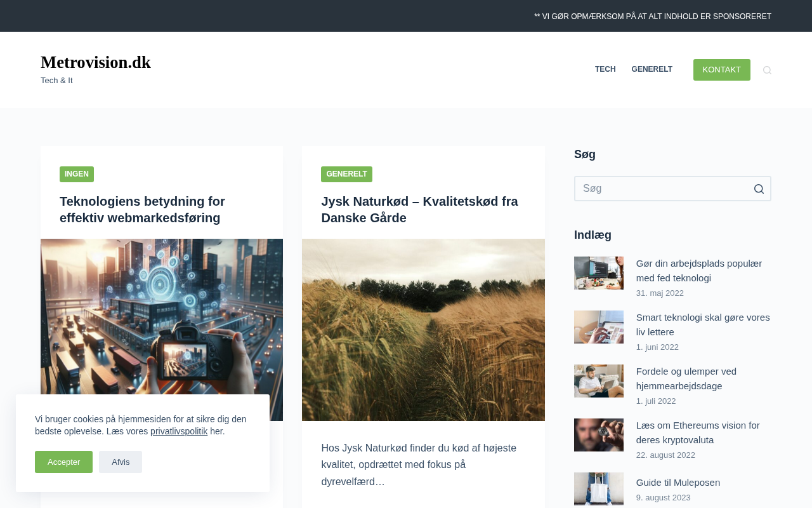The height and width of the screenshot is (508, 812).
Task: Click the date 1. juli 2022
Action: point(656,401)
